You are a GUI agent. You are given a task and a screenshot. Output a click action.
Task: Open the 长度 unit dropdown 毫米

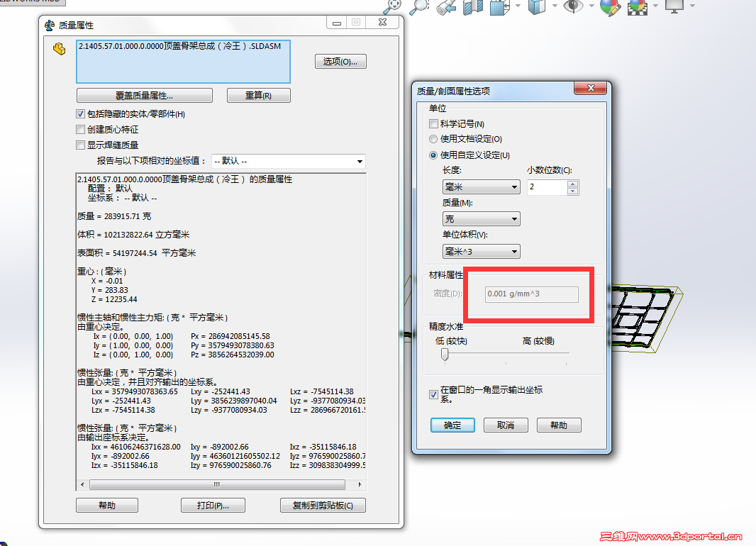[x=481, y=187]
